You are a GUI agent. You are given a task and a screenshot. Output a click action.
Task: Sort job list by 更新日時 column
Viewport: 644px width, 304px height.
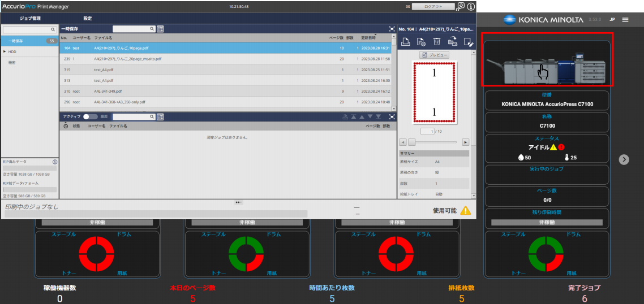click(x=368, y=38)
